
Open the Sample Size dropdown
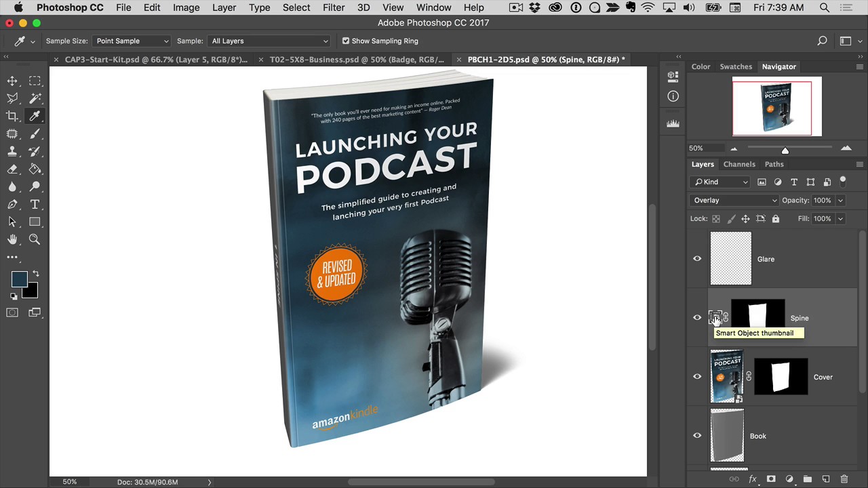point(132,41)
